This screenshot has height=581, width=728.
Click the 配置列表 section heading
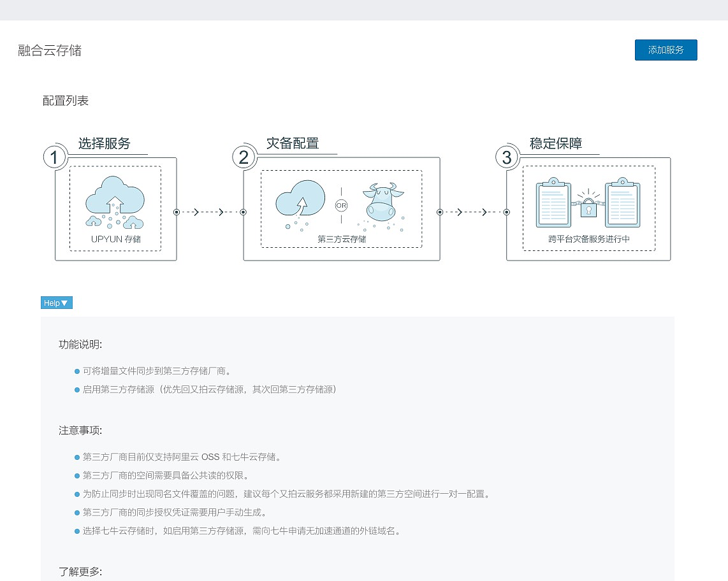coord(66,101)
